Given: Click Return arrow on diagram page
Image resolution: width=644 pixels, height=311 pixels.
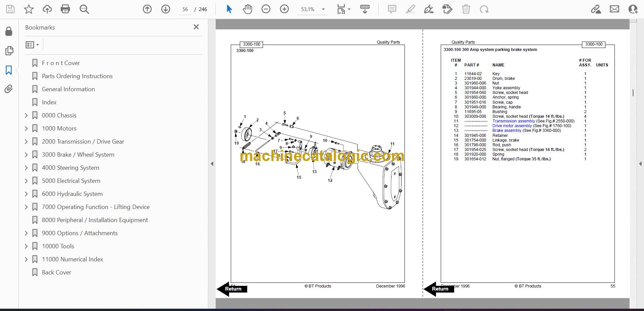Looking at the screenshot, I should 232,289.
